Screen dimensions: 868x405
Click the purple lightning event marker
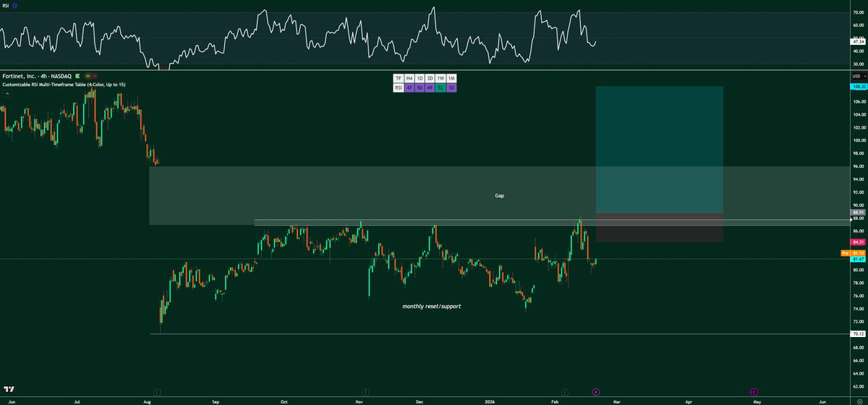596,391
